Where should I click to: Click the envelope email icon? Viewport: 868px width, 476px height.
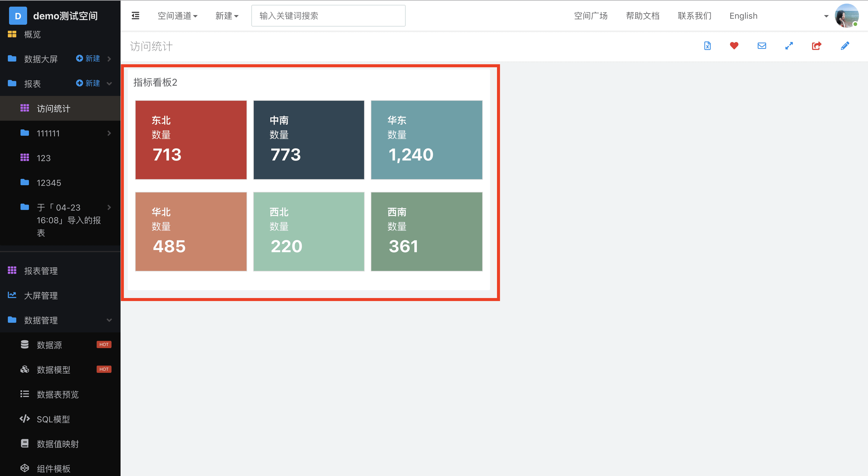(x=762, y=46)
